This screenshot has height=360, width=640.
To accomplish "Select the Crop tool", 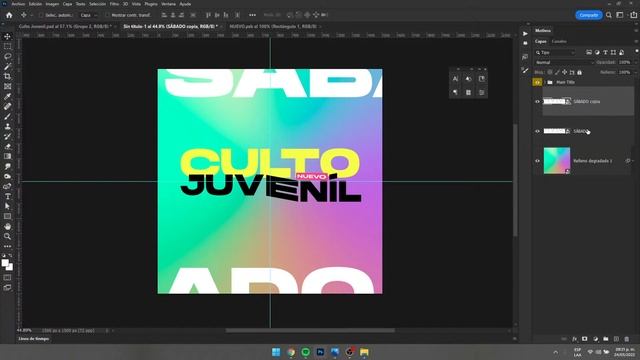I will pyautogui.click(x=7, y=76).
